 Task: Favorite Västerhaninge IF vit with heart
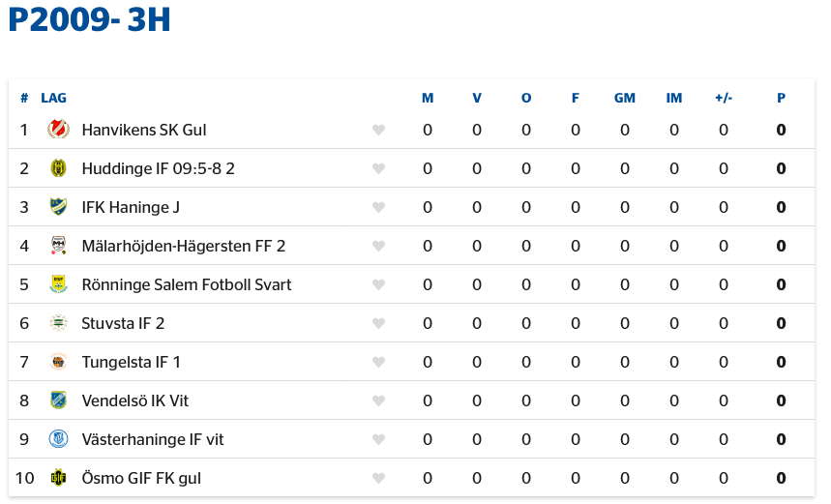(x=379, y=440)
